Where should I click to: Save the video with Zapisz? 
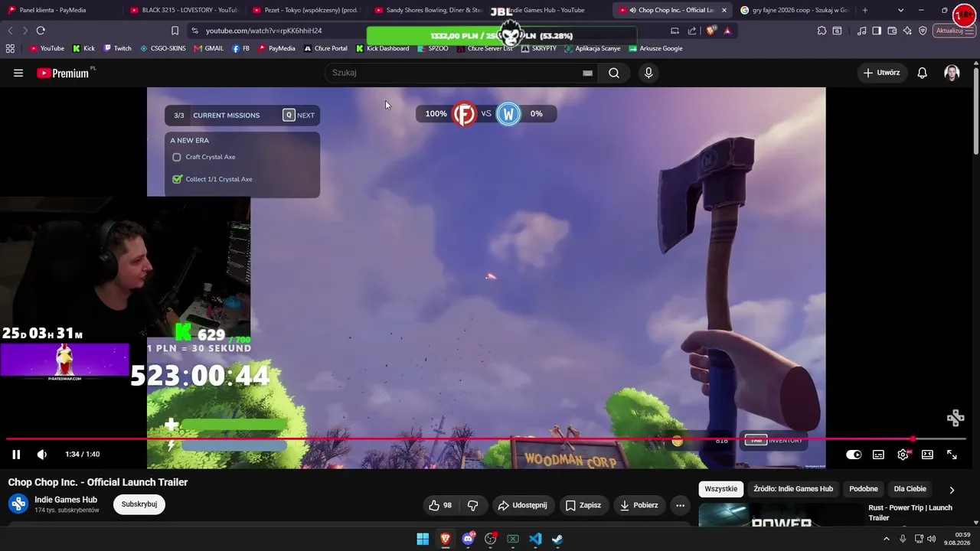(x=583, y=505)
